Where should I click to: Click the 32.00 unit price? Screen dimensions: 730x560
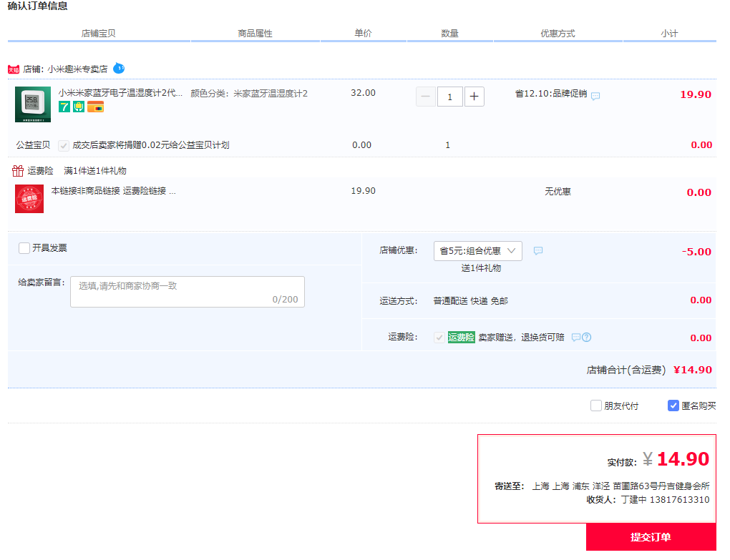[363, 92]
